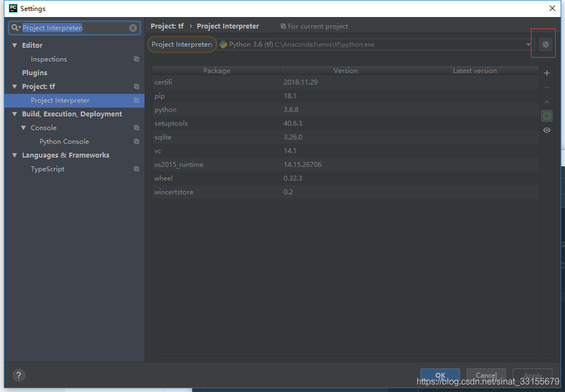
Task: Add a package with the plus icon
Action: click(547, 73)
